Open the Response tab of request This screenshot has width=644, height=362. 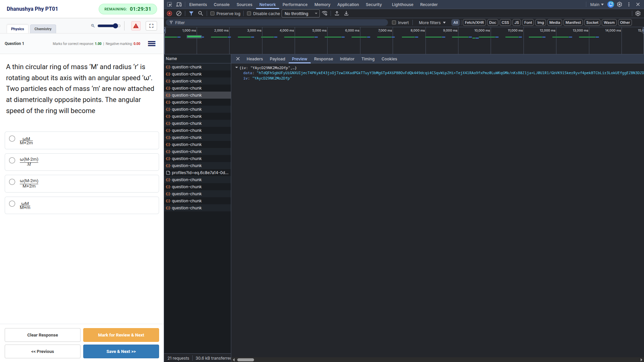click(x=324, y=59)
